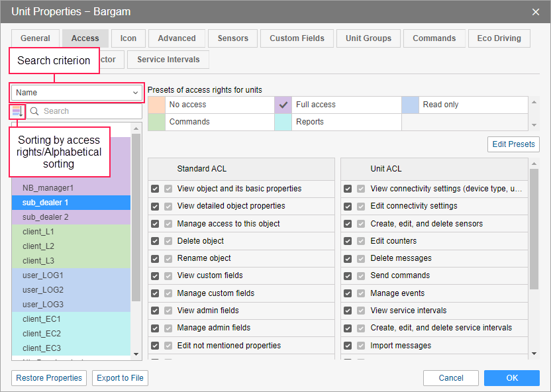This screenshot has height=392, width=551.
Task: Switch to the Sensors tab
Action: click(x=232, y=38)
